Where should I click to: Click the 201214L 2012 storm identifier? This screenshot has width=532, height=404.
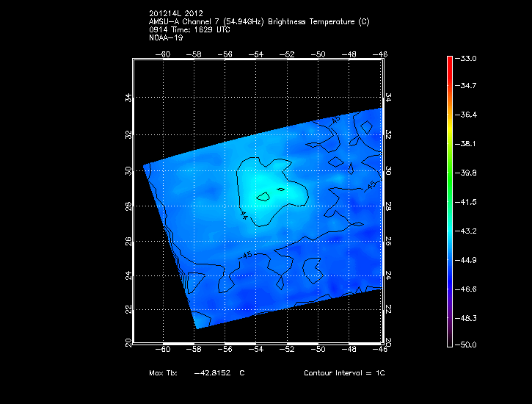point(176,14)
